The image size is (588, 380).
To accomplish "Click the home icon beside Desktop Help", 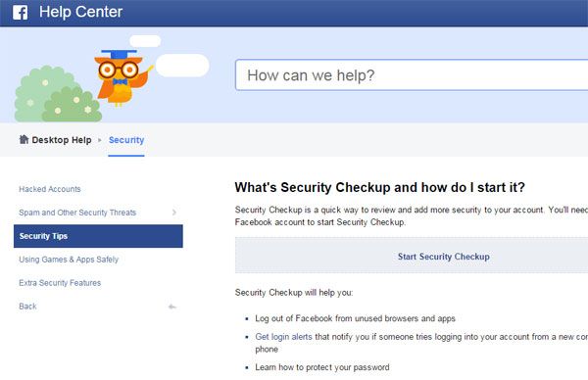I will [x=24, y=140].
